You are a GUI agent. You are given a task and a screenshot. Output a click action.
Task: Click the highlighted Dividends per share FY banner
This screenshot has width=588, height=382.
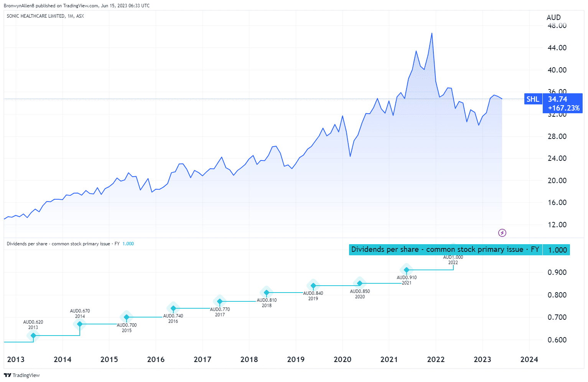(x=446, y=249)
